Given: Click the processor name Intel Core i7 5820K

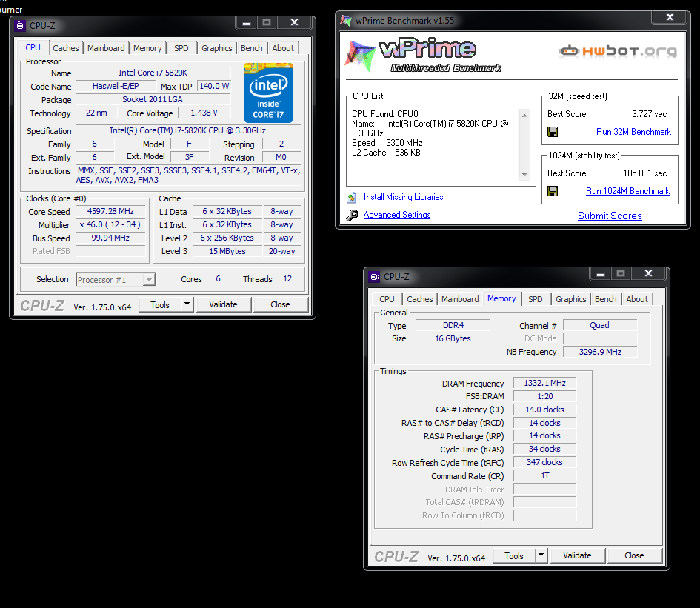Looking at the screenshot, I should (153, 73).
